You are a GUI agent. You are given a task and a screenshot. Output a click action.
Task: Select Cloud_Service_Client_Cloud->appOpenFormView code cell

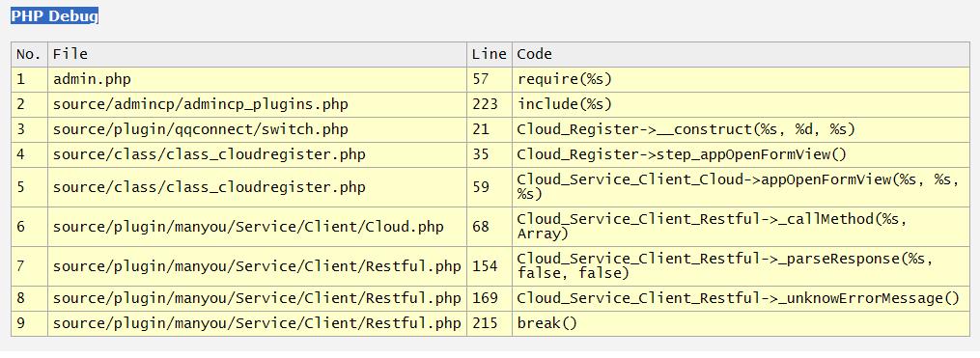741,187
